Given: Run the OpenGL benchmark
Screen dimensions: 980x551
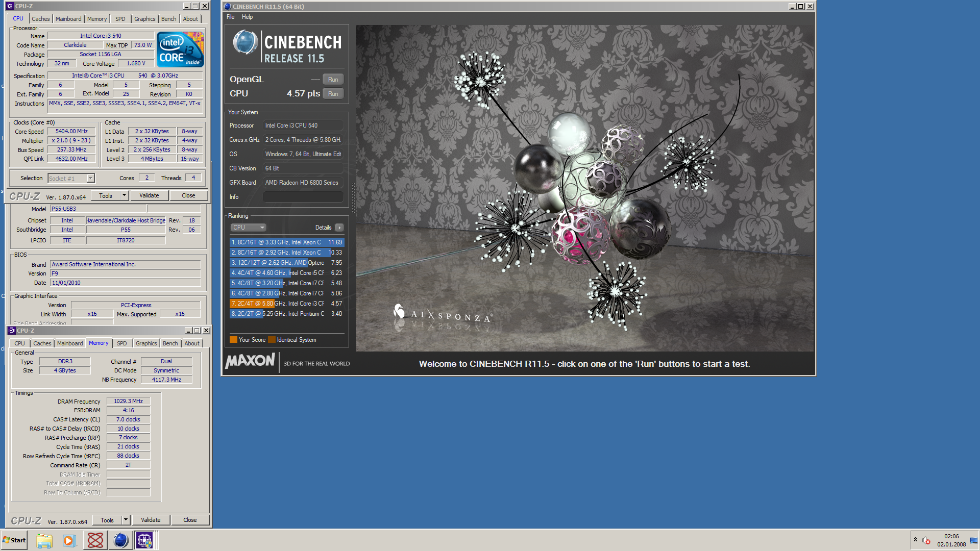Looking at the screenshot, I should pyautogui.click(x=333, y=80).
